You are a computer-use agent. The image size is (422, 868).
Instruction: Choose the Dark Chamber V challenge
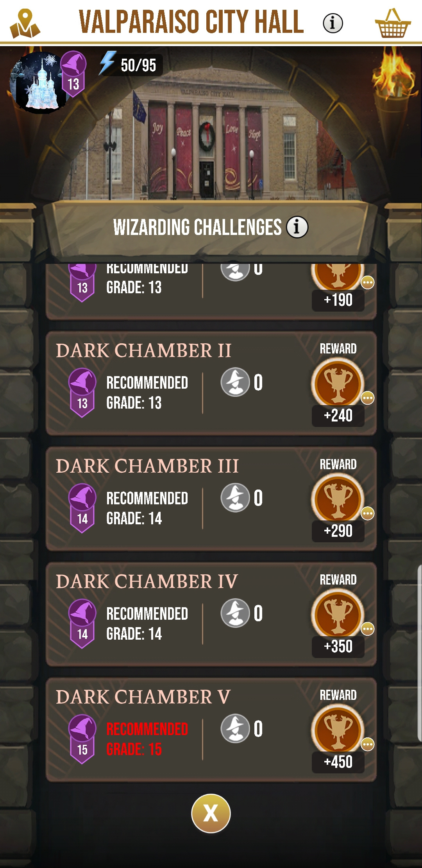pyautogui.click(x=211, y=729)
